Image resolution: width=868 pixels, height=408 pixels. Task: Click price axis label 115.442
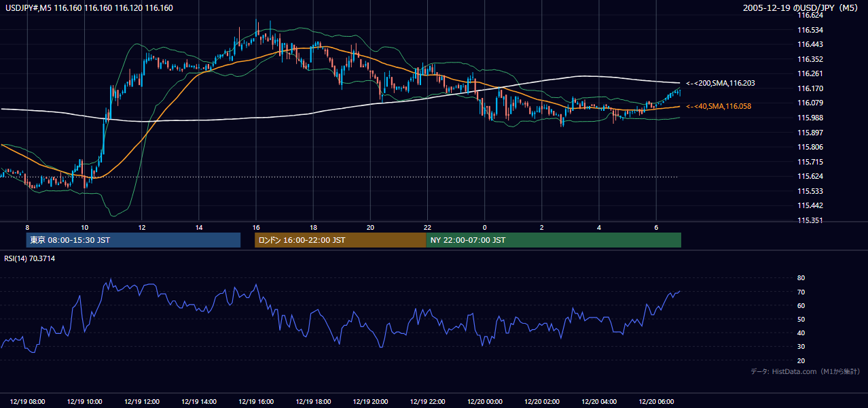pos(810,205)
